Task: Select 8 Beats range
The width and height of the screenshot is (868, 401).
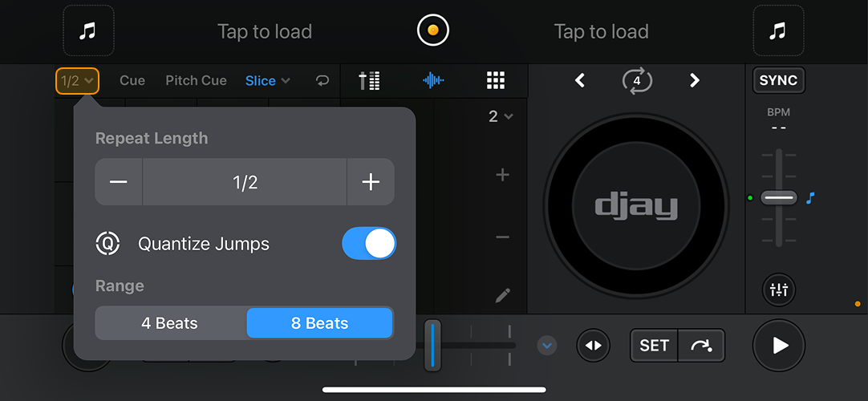Action: pyautogui.click(x=319, y=323)
